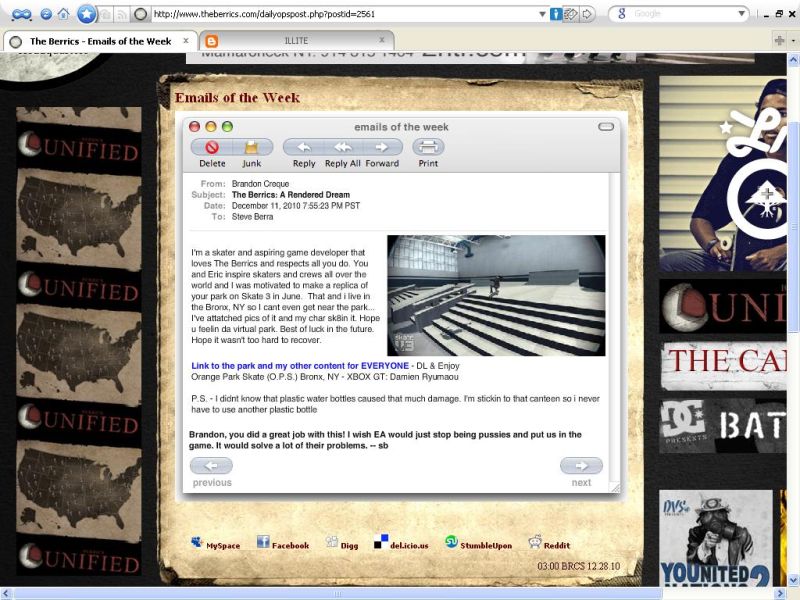The image size is (800, 600).
Task: Click the horizontal scrollbar right arrow
Action: [780, 594]
